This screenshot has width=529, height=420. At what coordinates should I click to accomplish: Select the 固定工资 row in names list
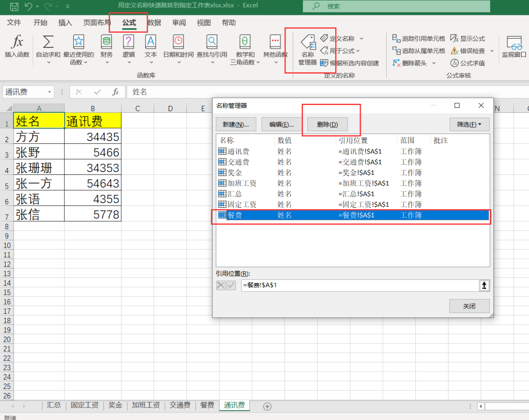353,205
